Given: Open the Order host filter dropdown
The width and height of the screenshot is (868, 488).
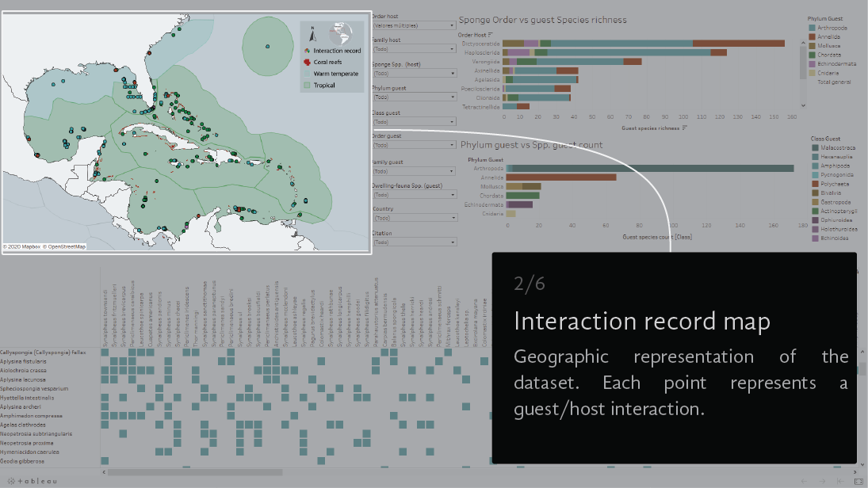Looking at the screenshot, I should pos(412,25).
